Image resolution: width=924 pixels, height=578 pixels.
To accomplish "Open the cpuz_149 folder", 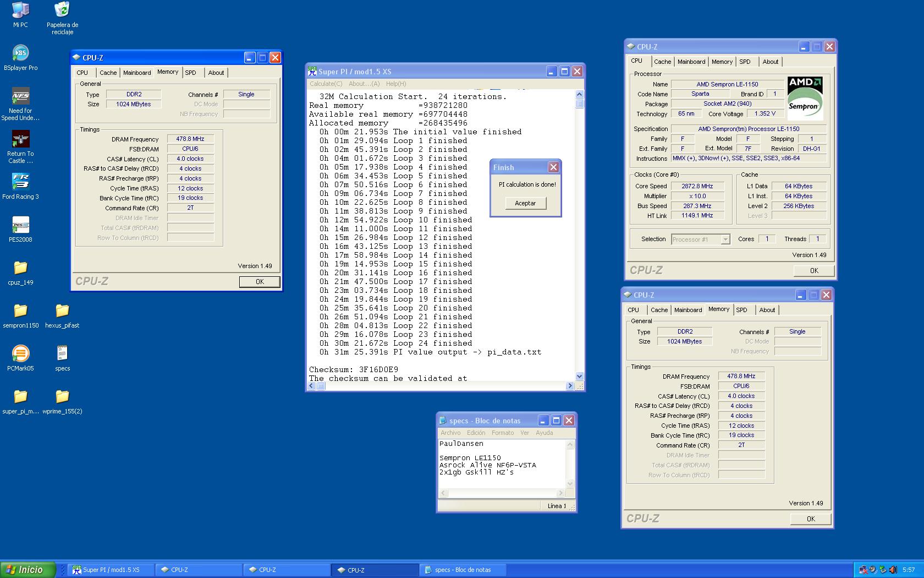I will (20, 272).
